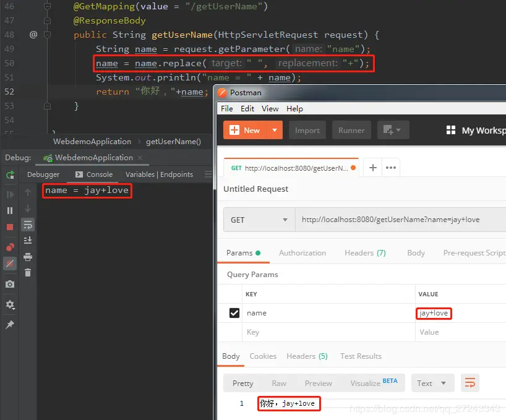The image size is (506, 420).
Task: Jump down the stack trace arrow
Action: point(28,208)
